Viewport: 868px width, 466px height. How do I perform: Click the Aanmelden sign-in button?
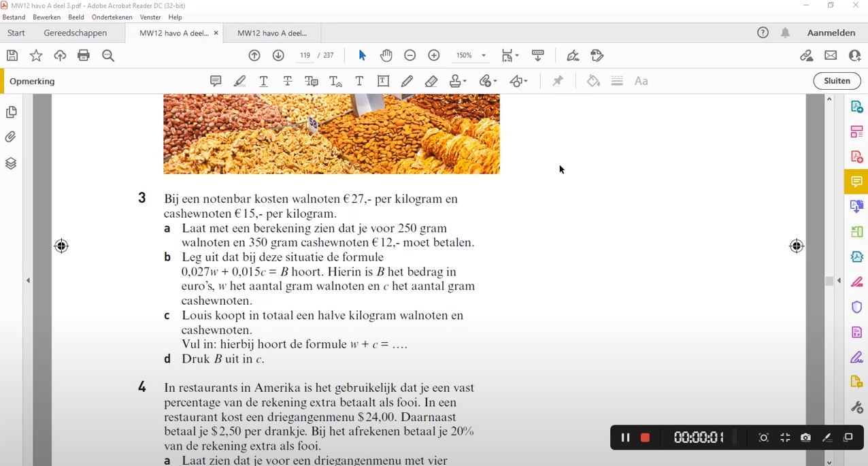point(831,33)
